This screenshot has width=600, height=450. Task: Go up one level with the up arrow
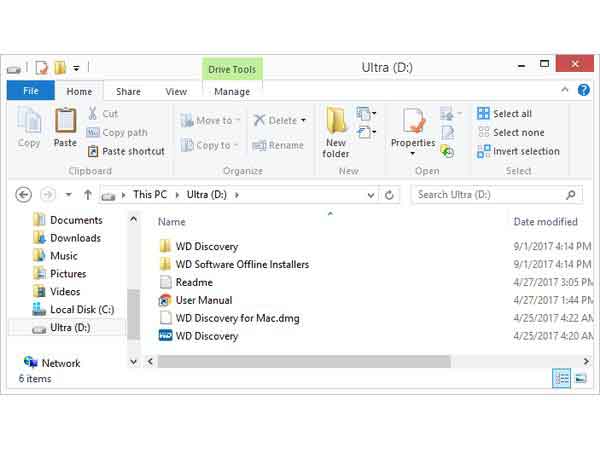(x=88, y=195)
